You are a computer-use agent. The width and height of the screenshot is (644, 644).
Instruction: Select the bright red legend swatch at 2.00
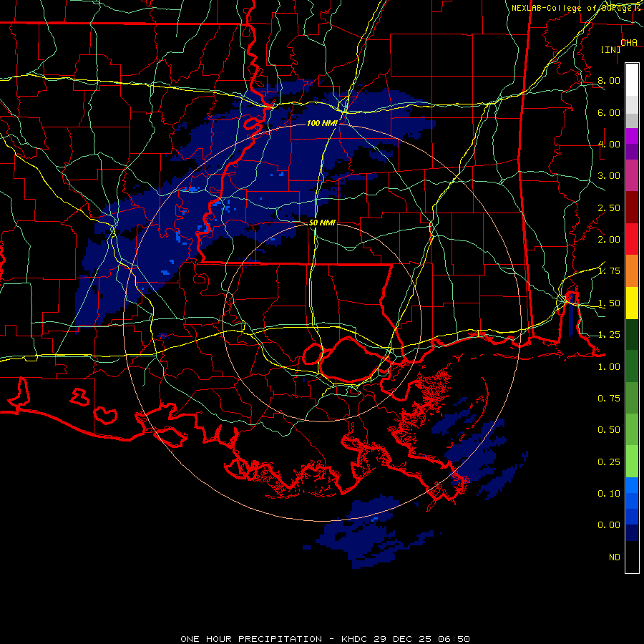click(632, 239)
